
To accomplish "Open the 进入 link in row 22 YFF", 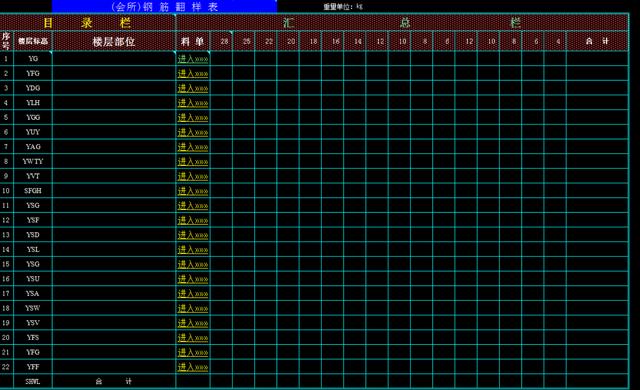I will point(193,367).
